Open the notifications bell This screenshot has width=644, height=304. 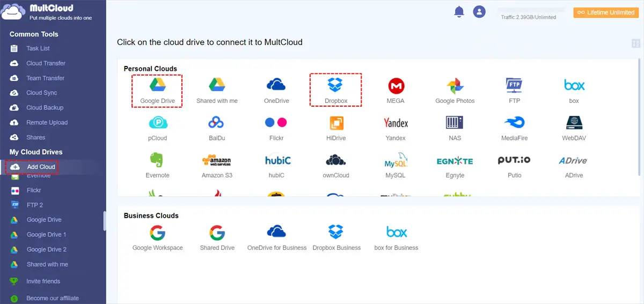coord(459,12)
